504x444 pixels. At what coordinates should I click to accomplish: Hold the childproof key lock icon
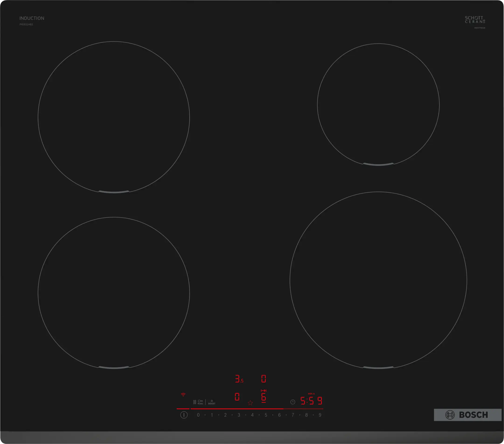pos(201,402)
